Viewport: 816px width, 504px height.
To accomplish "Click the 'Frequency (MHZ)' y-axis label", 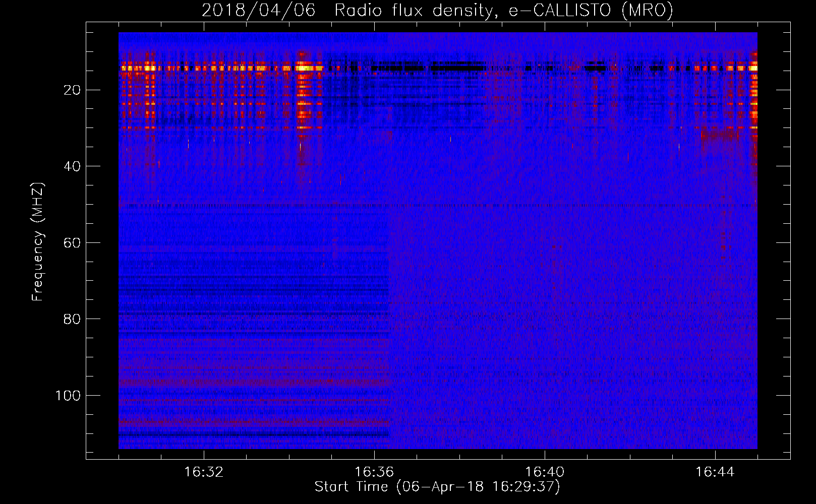I will pos(38,241).
